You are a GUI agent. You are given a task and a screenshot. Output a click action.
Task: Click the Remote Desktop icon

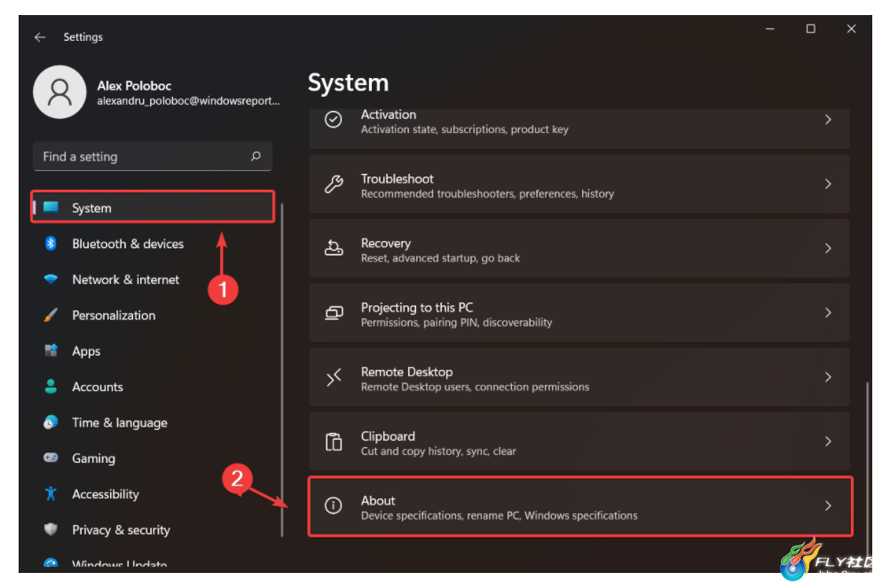pyautogui.click(x=333, y=377)
